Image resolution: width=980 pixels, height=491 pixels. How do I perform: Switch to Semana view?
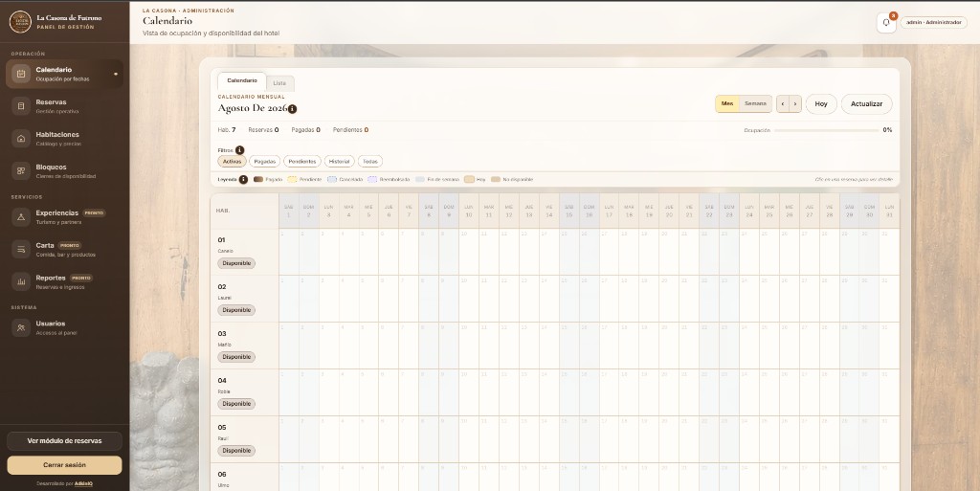click(755, 103)
